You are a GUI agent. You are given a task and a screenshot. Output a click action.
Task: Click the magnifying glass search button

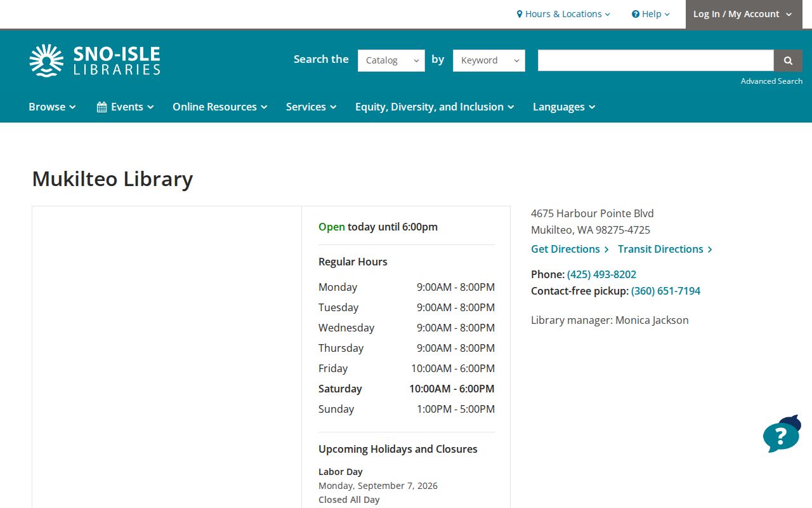[788, 60]
